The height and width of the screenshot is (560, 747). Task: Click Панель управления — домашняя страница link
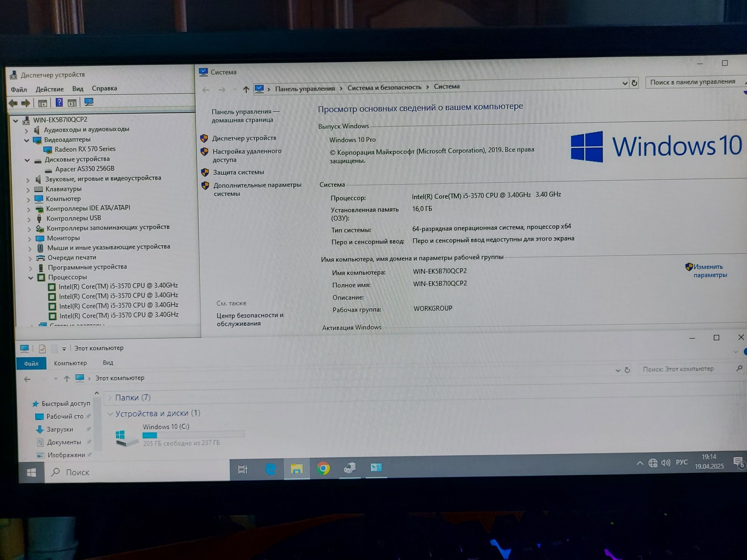[x=245, y=116]
